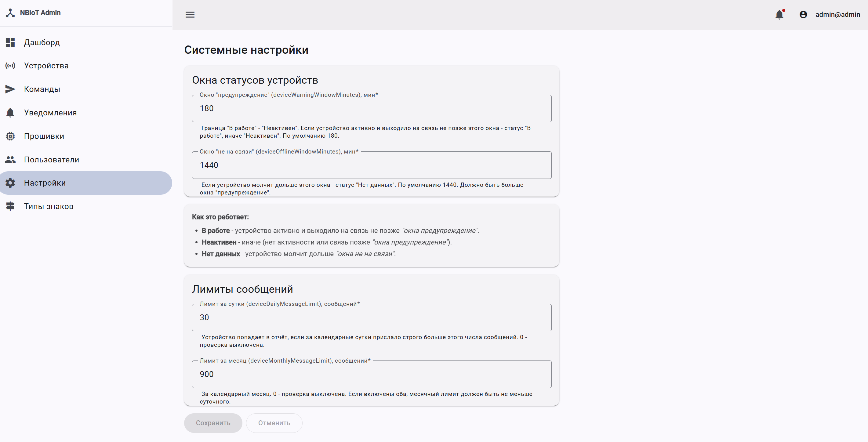Focus the monthly message limit field
Screen dimensions: 868x442
point(372,374)
